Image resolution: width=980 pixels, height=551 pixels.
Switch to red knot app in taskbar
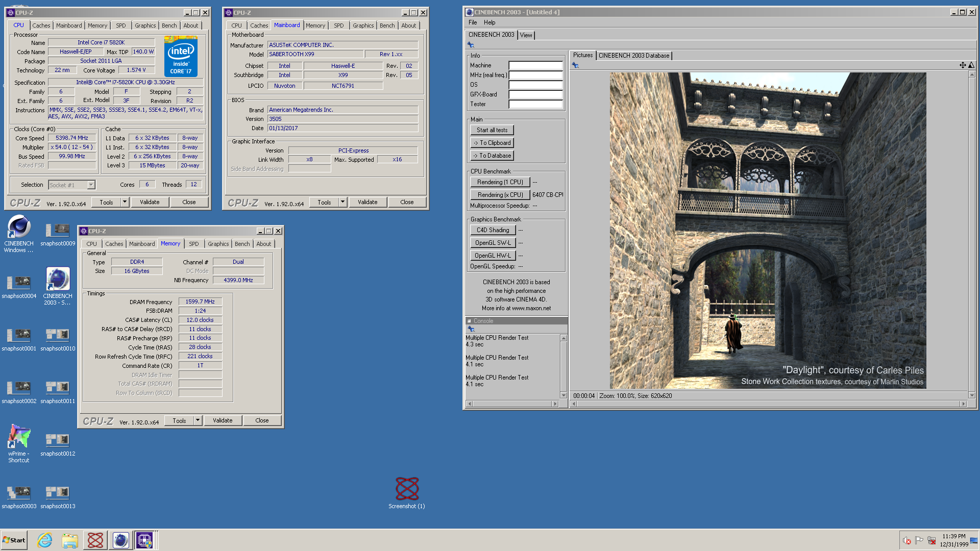(x=95, y=540)
